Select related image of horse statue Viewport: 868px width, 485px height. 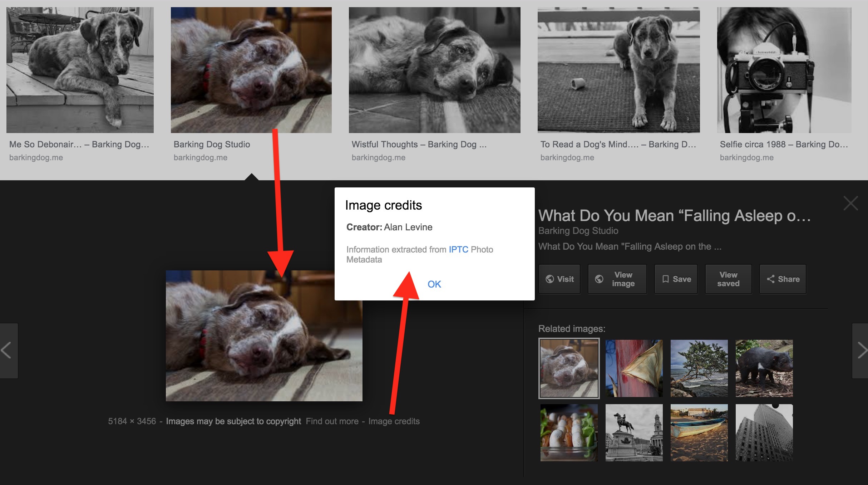[x=634, y=433]
